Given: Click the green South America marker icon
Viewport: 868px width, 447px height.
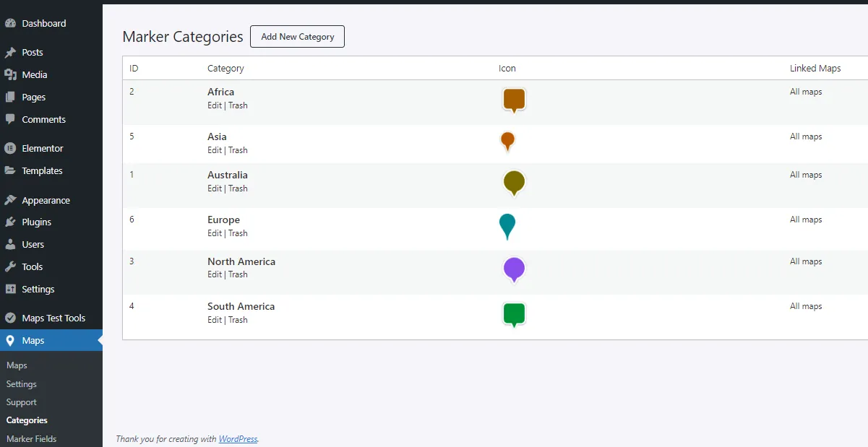Looking at the screenshot, I should [514, 315].
